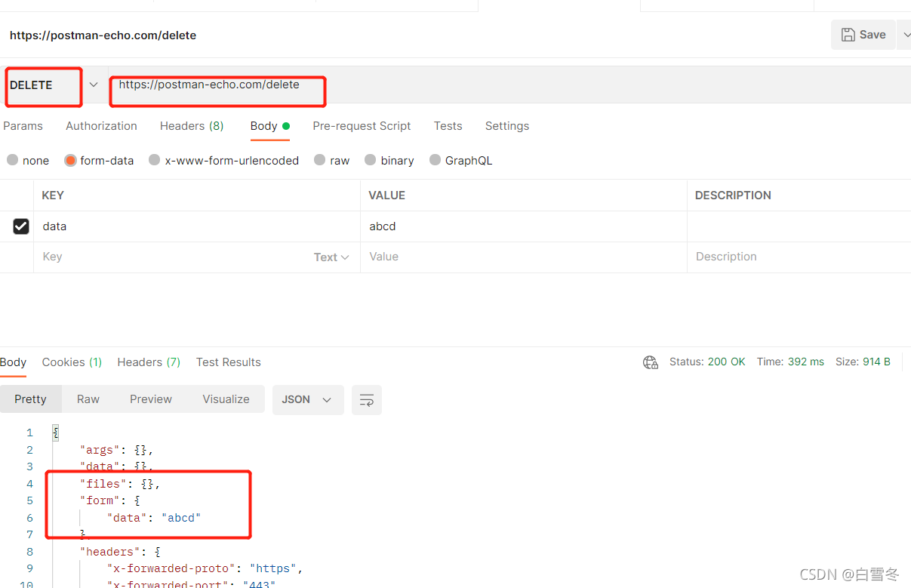Screen dimensions: 911x588
Task: Switch to the Preview response view
Action: [151, 399]
